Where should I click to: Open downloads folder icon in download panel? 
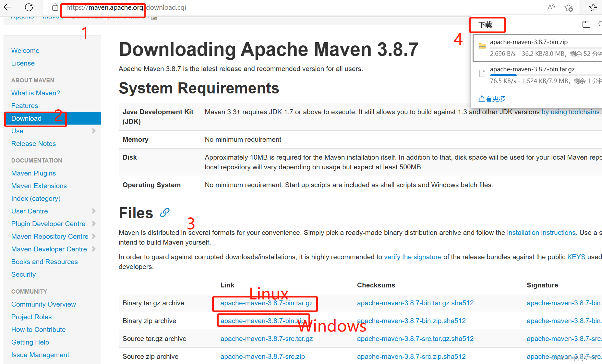[586, 24]
